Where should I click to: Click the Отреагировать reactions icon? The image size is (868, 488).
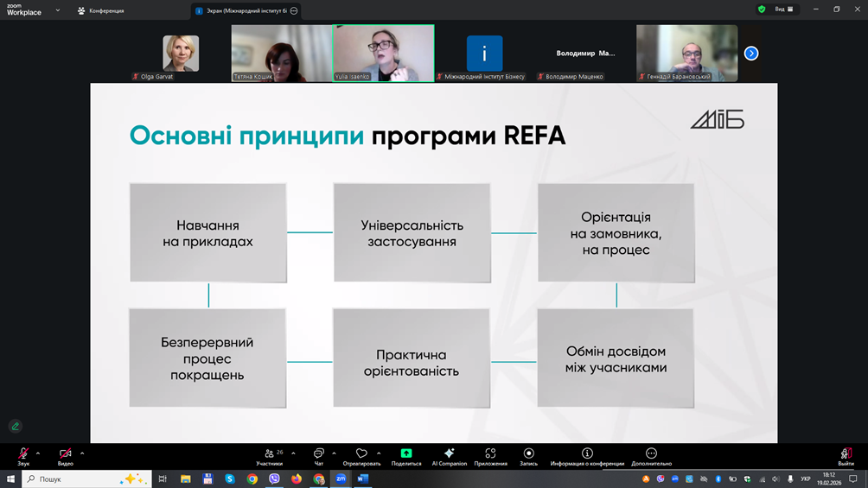point(361,455)
